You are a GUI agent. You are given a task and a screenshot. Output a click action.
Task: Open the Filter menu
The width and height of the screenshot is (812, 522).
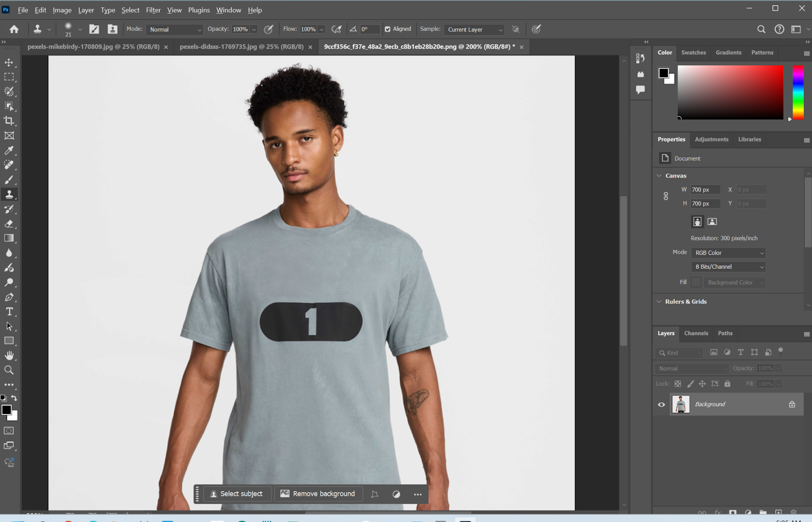[153, 10]
